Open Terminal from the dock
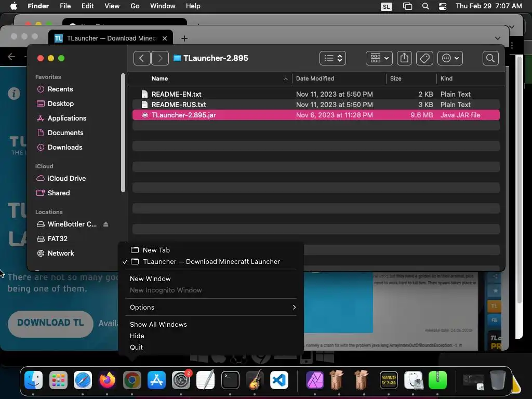The image size is (532, 399). pos(230,380)
